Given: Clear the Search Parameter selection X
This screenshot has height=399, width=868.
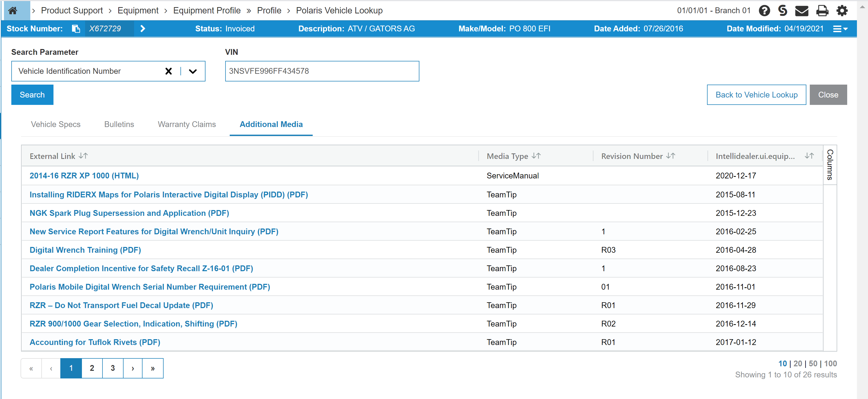Looking at the screenshot, I should pos(169,71).
